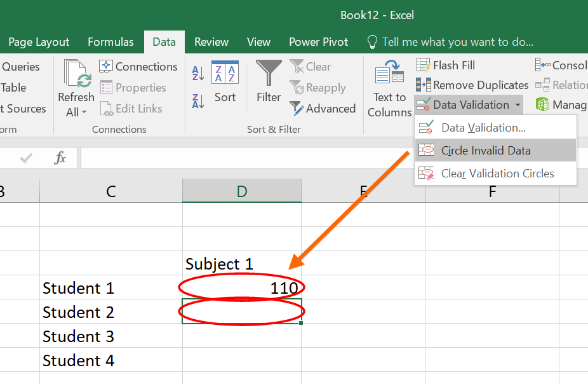Viewport: 588px width, 384px height.
Task: Open Data Validation... menu entry
Action: [x=483, y=128]
